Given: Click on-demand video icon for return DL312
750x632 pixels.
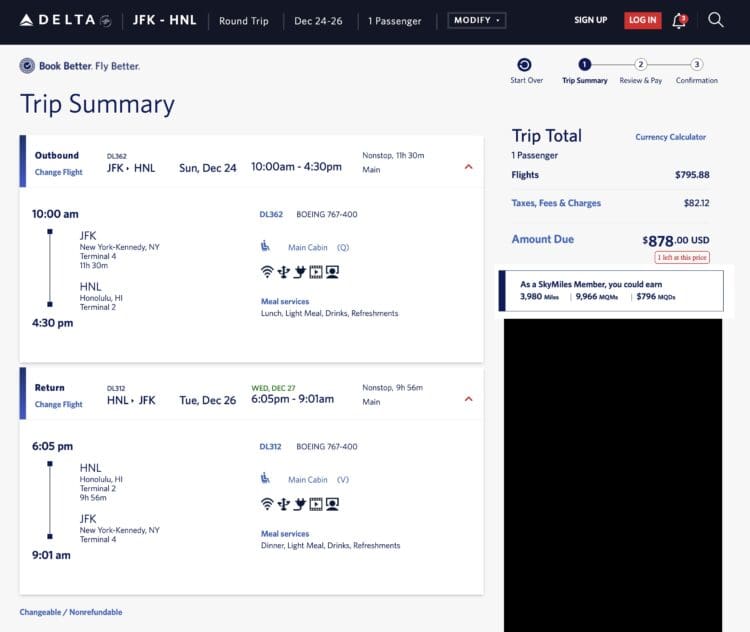Looking at the screenshot, I should click(316, 504).
